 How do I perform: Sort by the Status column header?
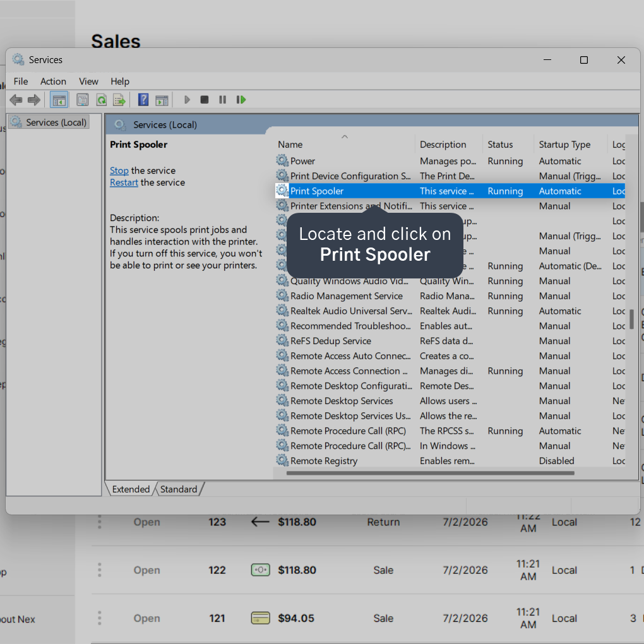pyautogui.click(x=508, y=145)
